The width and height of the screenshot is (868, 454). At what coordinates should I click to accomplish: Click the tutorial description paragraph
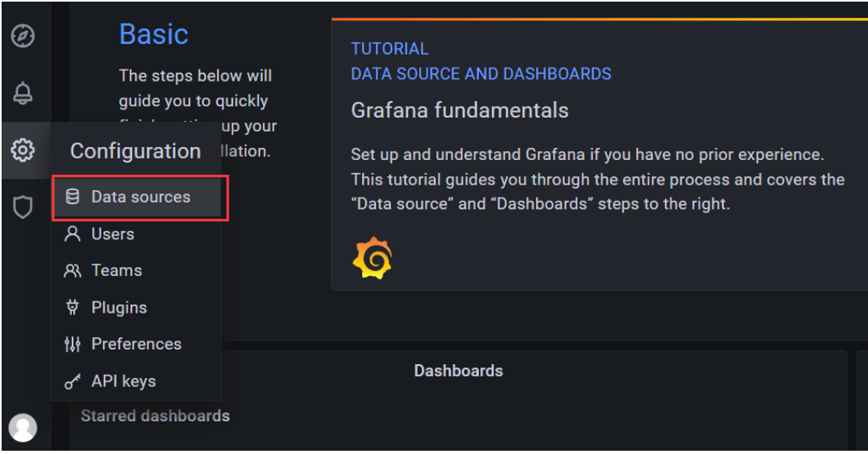tap(598, 179)
